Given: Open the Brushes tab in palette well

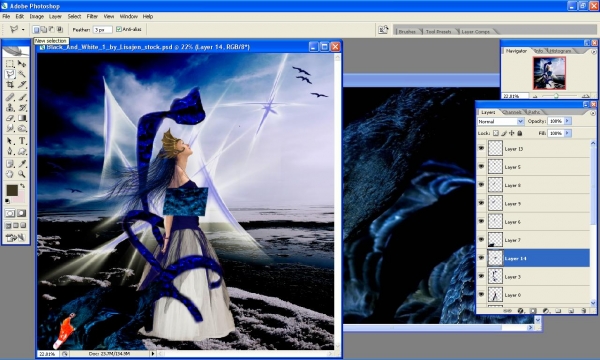Looking at the screenshot, I should click(x=407, y=31).
